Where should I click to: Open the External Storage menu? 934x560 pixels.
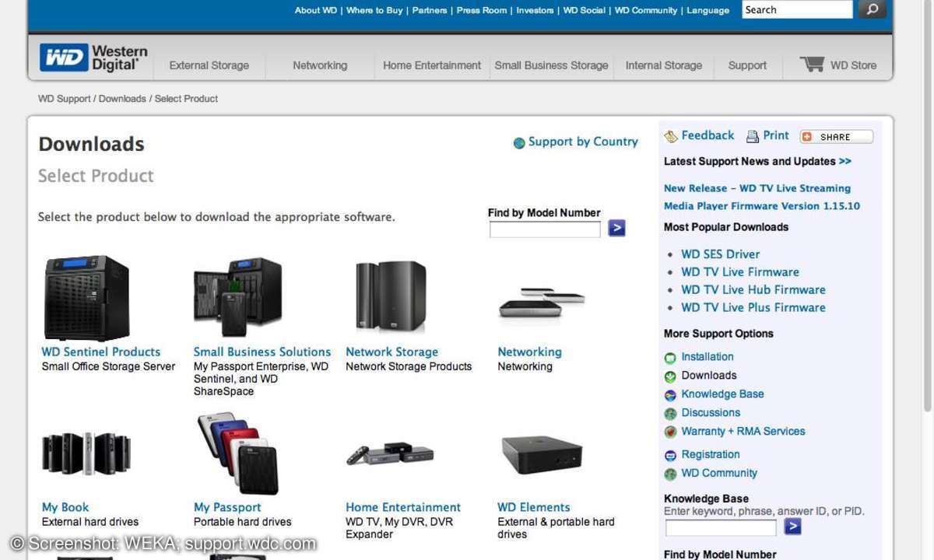click(x=209, y=65)
